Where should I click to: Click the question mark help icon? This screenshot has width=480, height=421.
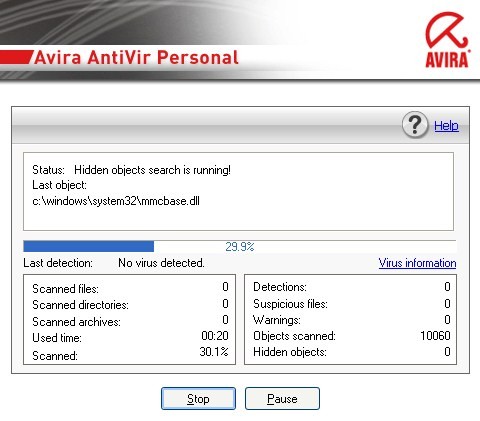tap(415, 125)
